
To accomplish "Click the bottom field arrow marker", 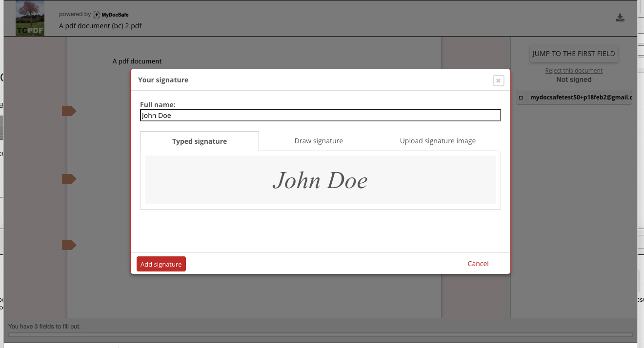I will tap(69, 245).
